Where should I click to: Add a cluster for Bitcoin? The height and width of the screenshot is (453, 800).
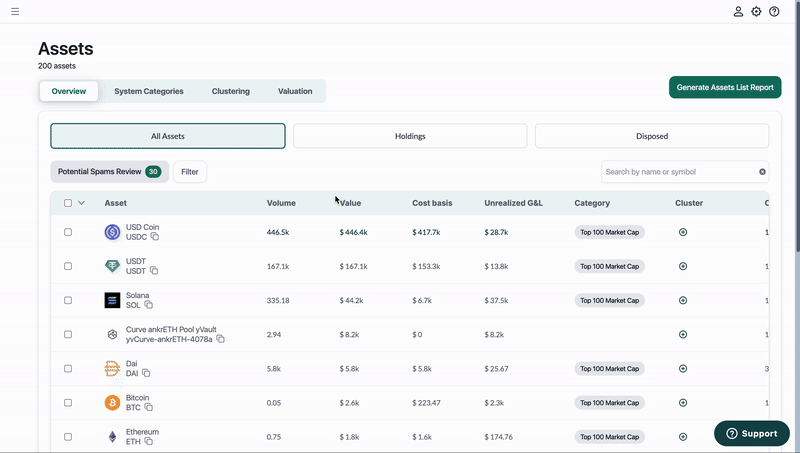683,403
